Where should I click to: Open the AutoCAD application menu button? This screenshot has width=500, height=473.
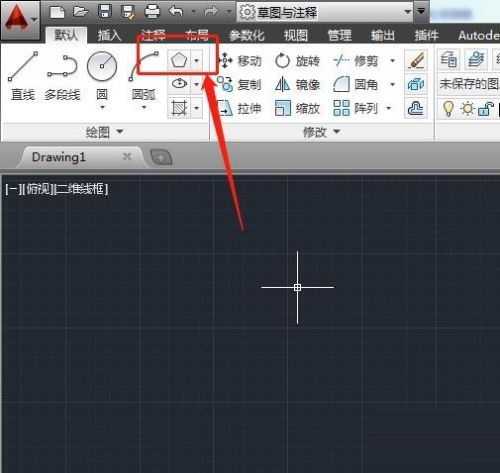click(x=20, y=20)
